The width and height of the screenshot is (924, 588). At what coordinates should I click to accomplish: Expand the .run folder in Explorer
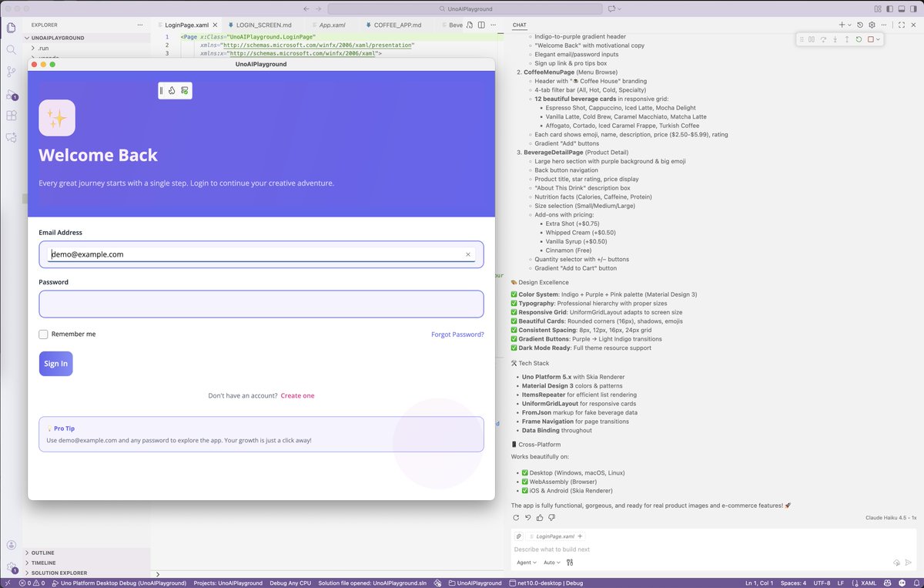[43, 48]
